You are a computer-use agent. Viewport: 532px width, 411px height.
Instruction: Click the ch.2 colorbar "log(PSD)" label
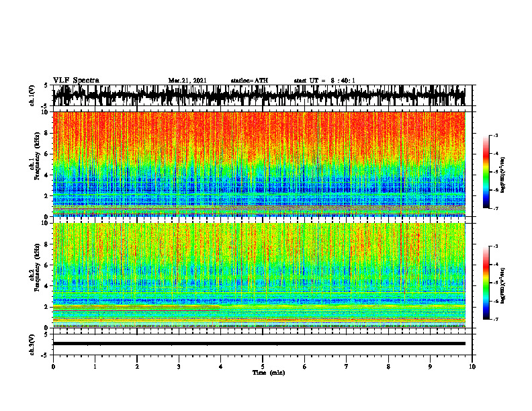pos(503,286)
